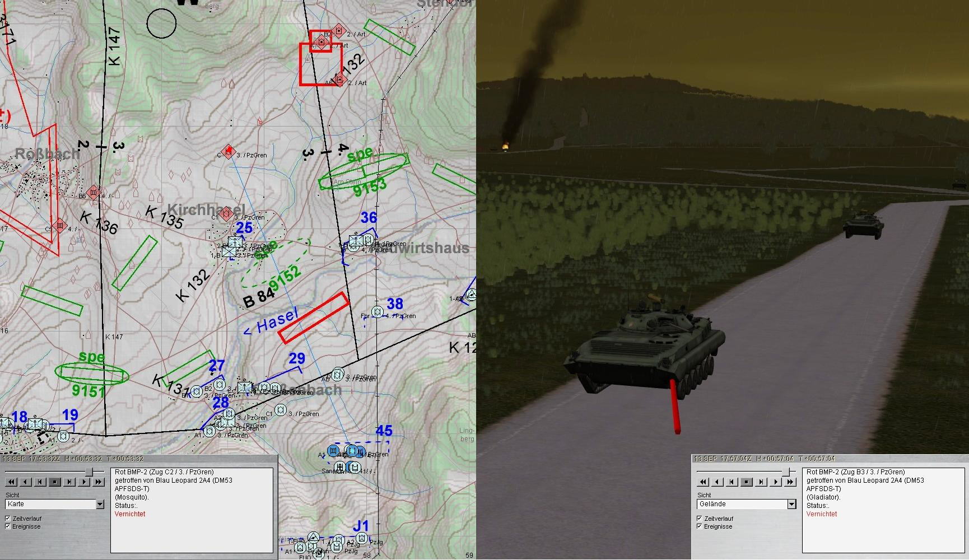Disable Ereignisse in the Gelände panel
This screenshot has width=969, height=560.
tap(699, 526)
